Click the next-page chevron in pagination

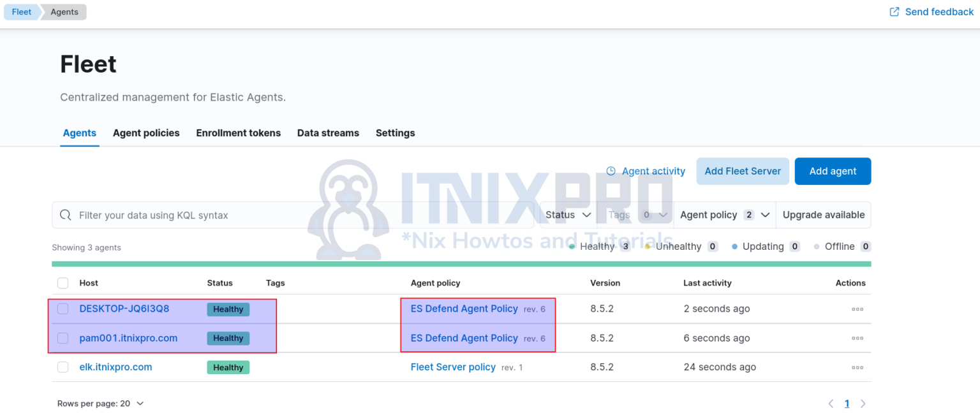[863, 403]
